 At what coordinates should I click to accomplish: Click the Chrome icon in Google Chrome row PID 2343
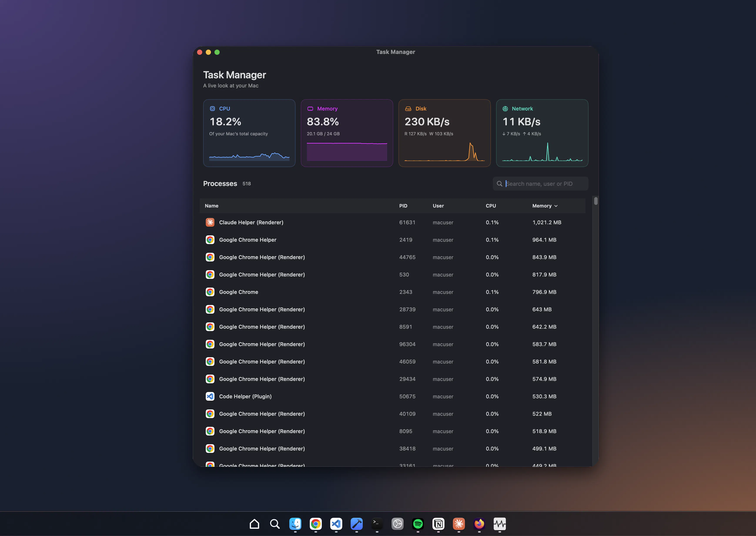pyautogui.click(x=210, y=292)
